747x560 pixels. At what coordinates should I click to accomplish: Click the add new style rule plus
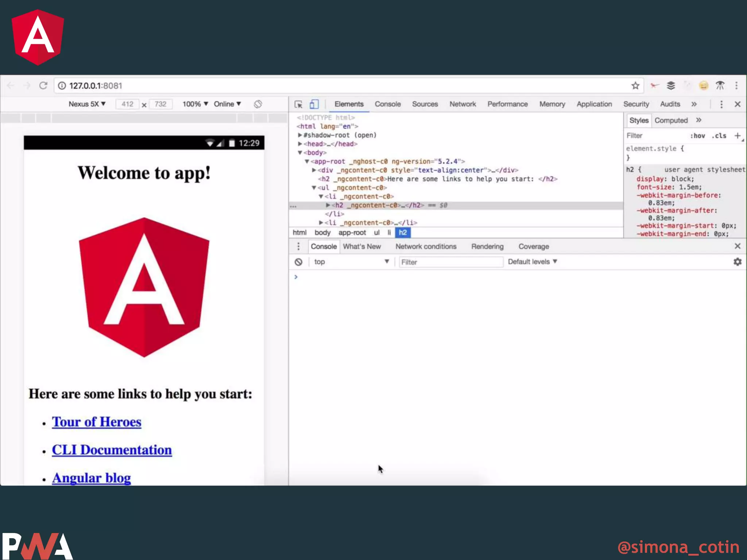point(737,136)
